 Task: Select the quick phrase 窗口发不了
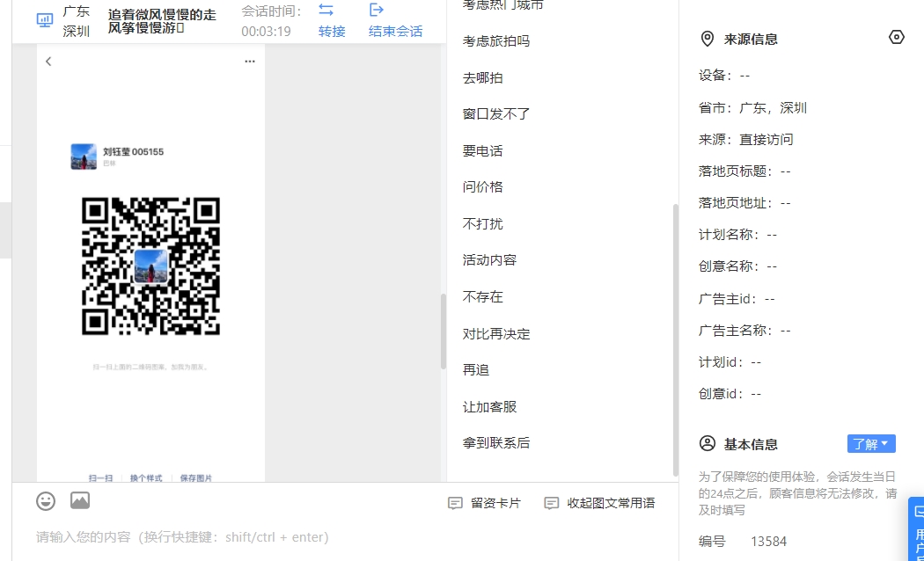point(496,114)
